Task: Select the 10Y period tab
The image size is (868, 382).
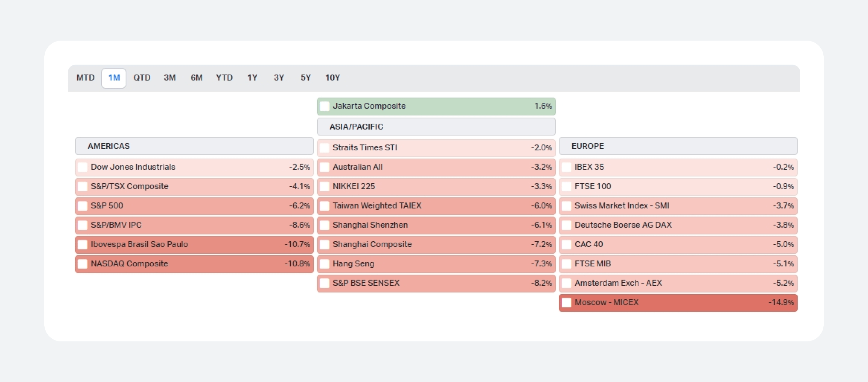Action: coord(332,78)
